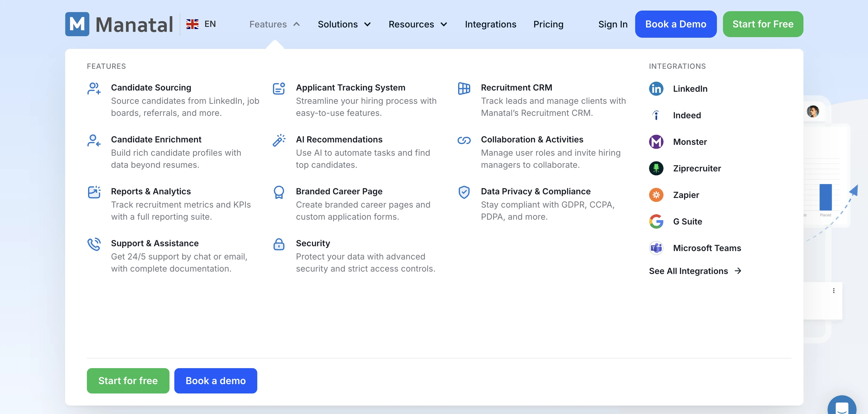This screenshot has height=414, width=868.
Task: Click the Microsoft Teams icon
Action: [656, 248]
